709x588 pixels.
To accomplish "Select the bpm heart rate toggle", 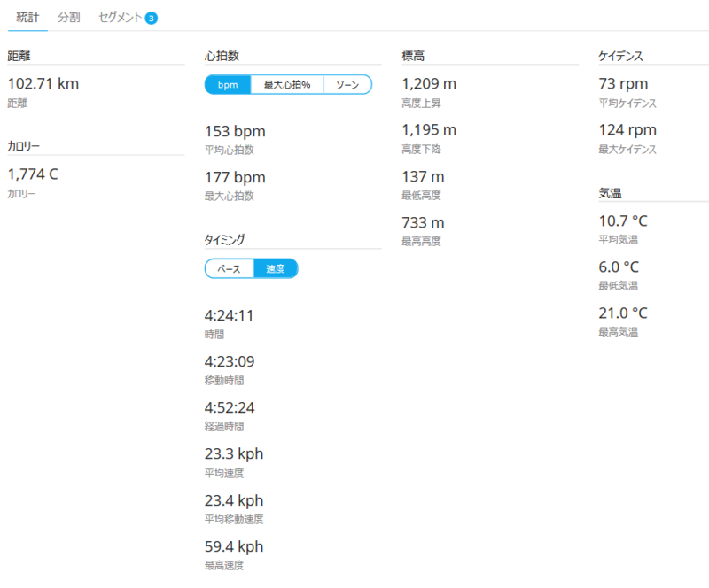I will (x=228, y=84).
